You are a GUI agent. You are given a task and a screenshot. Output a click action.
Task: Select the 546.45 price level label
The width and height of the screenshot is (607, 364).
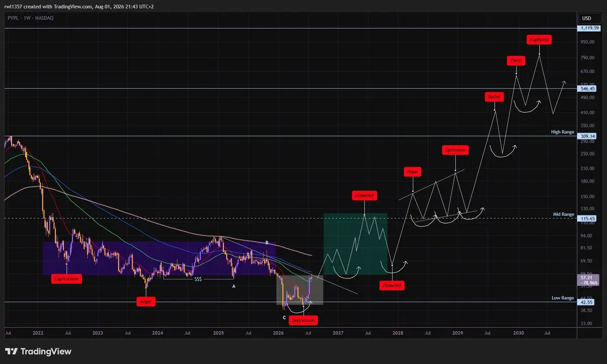point(587,88)
